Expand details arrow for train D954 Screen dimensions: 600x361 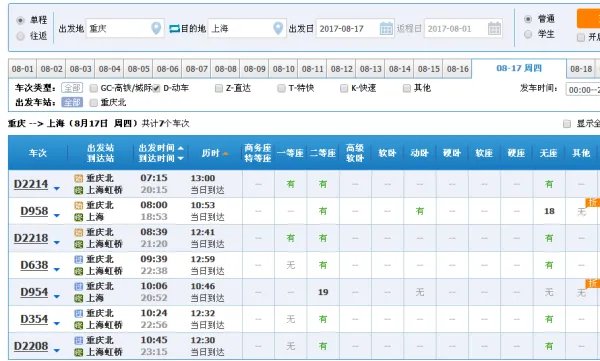(x=57, y=296)
